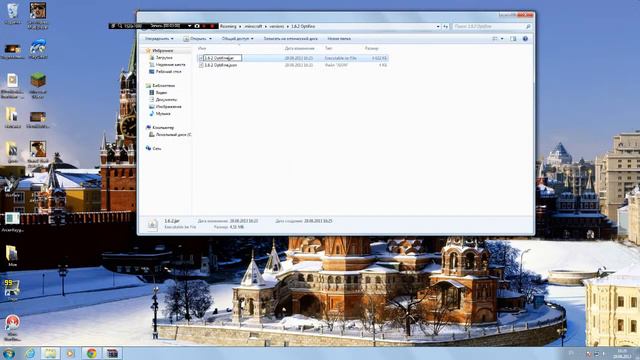Click the red record button on recorder bar
The width and height of the screenshot is (640, 360).
(x=212, y=26)
